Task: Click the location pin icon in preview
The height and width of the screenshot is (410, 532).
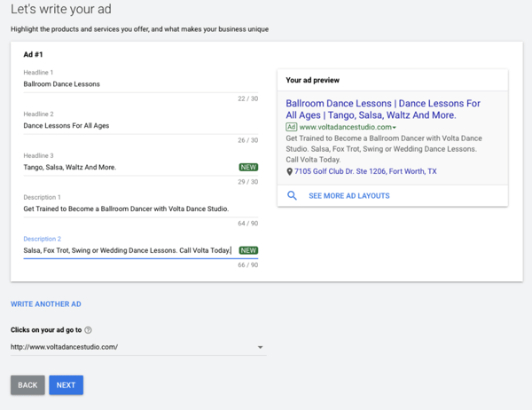Action: tap(289, 171)
